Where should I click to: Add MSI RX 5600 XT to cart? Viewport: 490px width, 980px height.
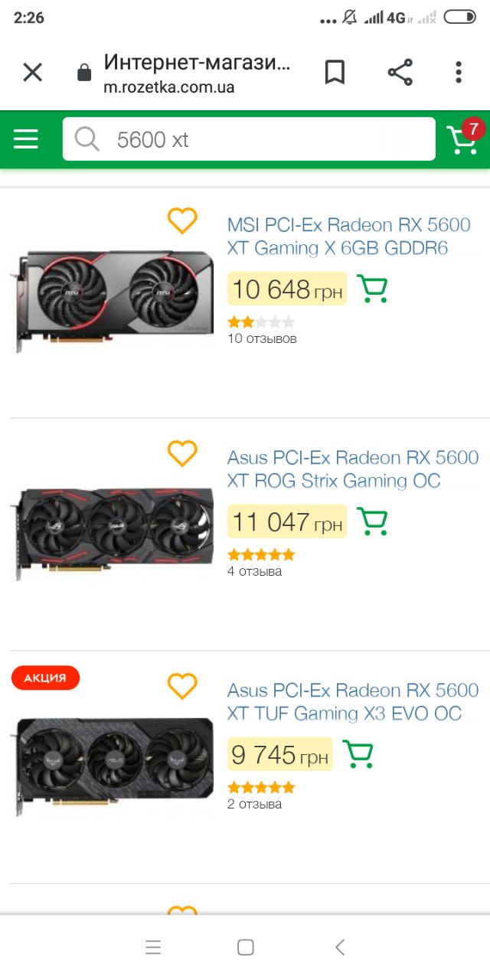coord(373,289)
